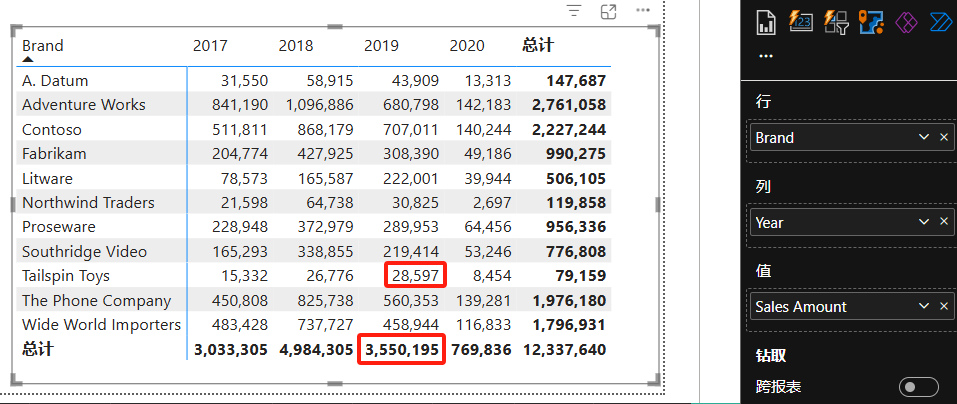Viewport: 957px width, 404px height.
Task: Activate Focus mode icon on matrix
Action: pos(609,11)
